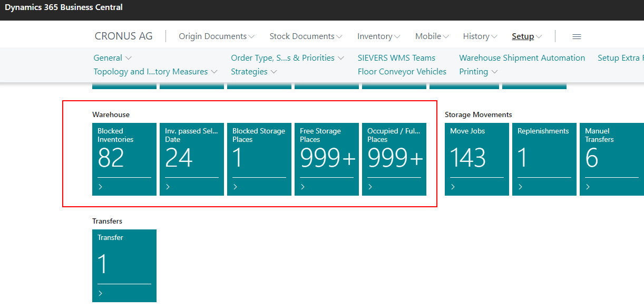Image resolution: width=644 pixels, height=308 pixels.
Task: Click the arrow on Free Storage Places tile
Action: click(303, 187)
